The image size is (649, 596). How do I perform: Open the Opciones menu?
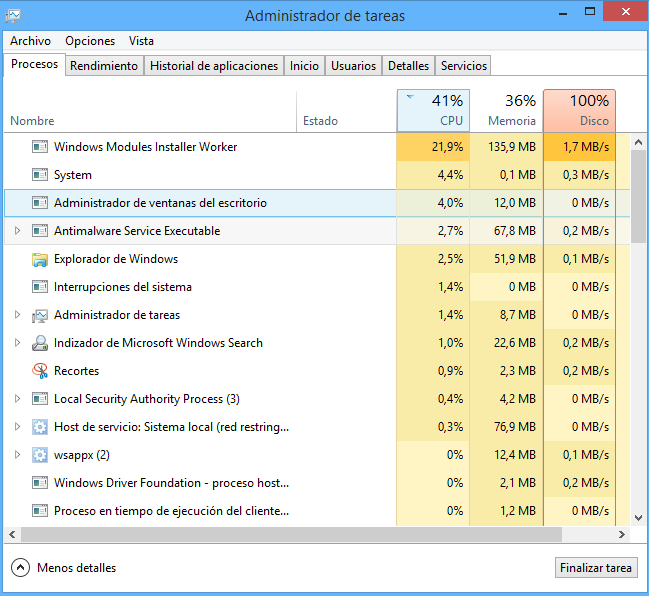(90, 41)
